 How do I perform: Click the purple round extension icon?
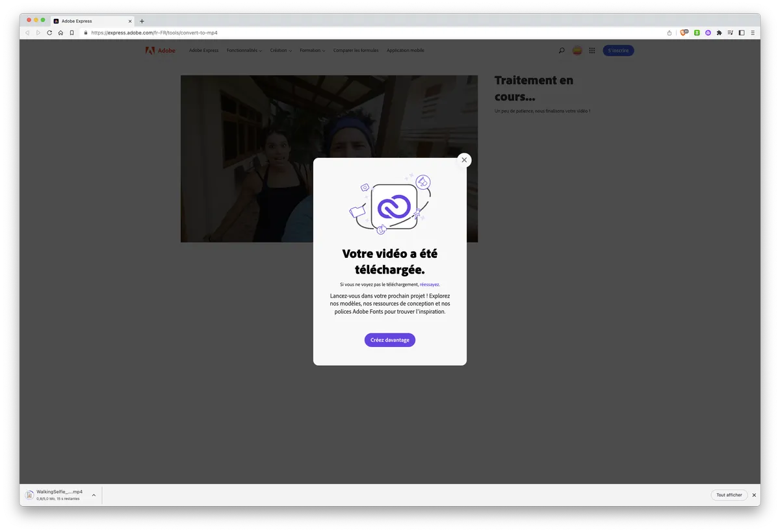pos(708,32)
